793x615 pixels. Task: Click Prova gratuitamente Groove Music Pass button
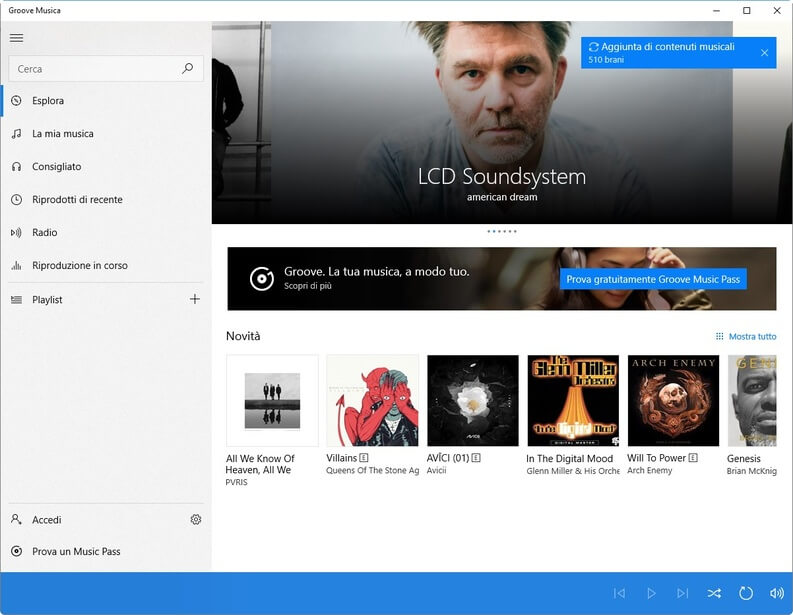tap(653, 279)
